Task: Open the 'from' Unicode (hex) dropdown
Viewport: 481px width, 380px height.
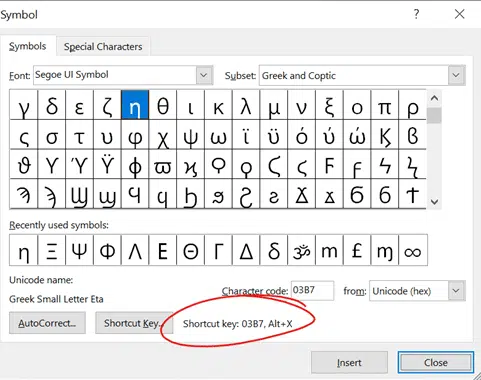Action: [456, 291]
